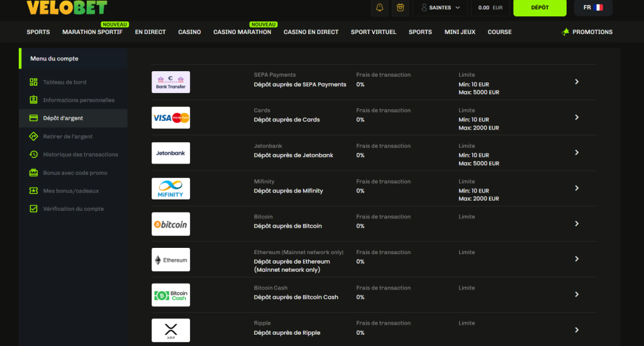Open the Casino en direct menu
Image resolution: width=644 pixels, height=346 pixels.
[x=311, y=32]
